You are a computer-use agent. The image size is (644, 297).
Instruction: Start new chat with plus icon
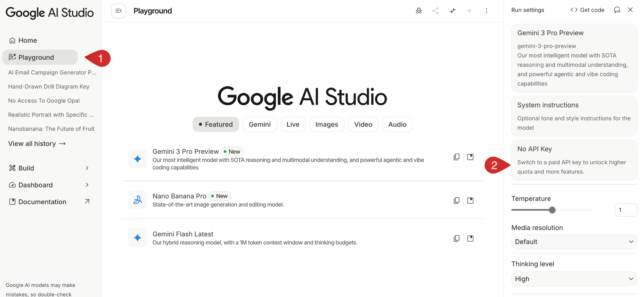click(469, 11)
